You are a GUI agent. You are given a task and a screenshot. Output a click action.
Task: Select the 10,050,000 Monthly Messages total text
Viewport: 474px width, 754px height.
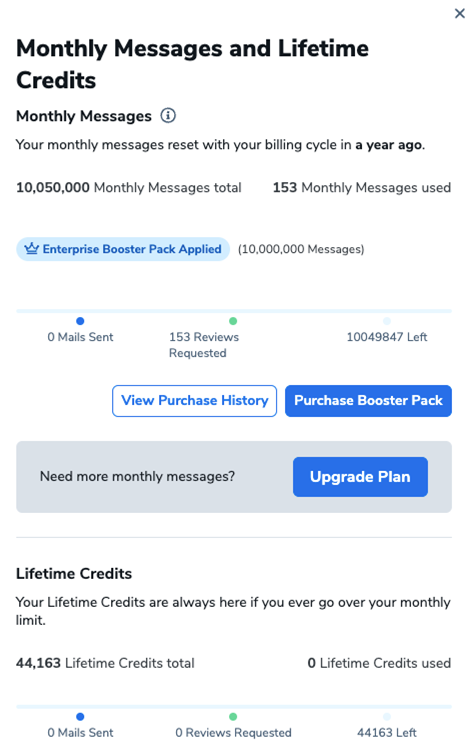(129, 188)
